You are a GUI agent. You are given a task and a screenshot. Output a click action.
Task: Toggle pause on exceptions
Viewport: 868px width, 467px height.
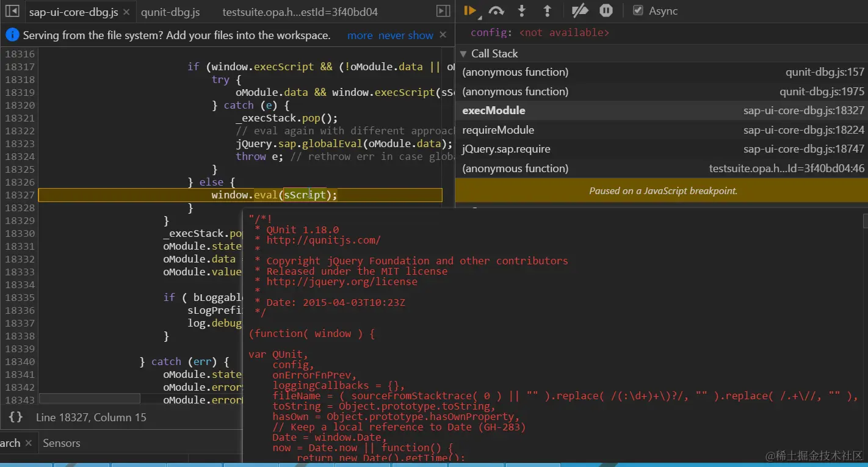[x=606, y=10]
